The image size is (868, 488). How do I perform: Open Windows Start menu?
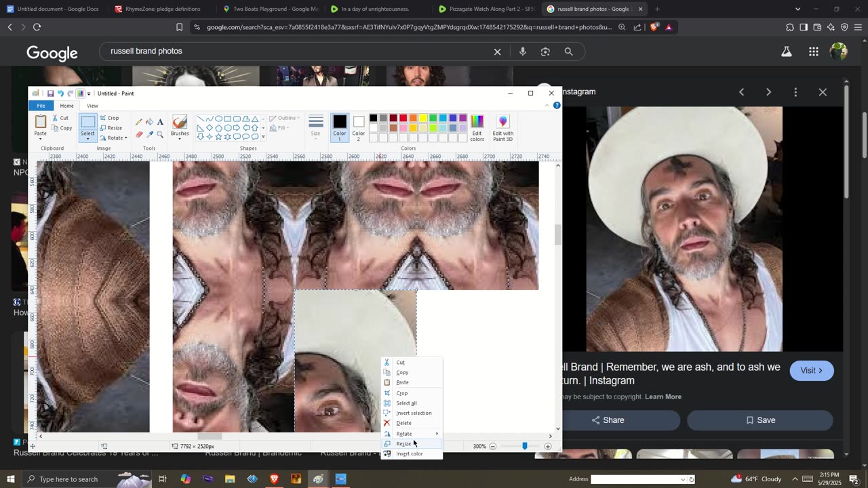(x=10, y=479)
